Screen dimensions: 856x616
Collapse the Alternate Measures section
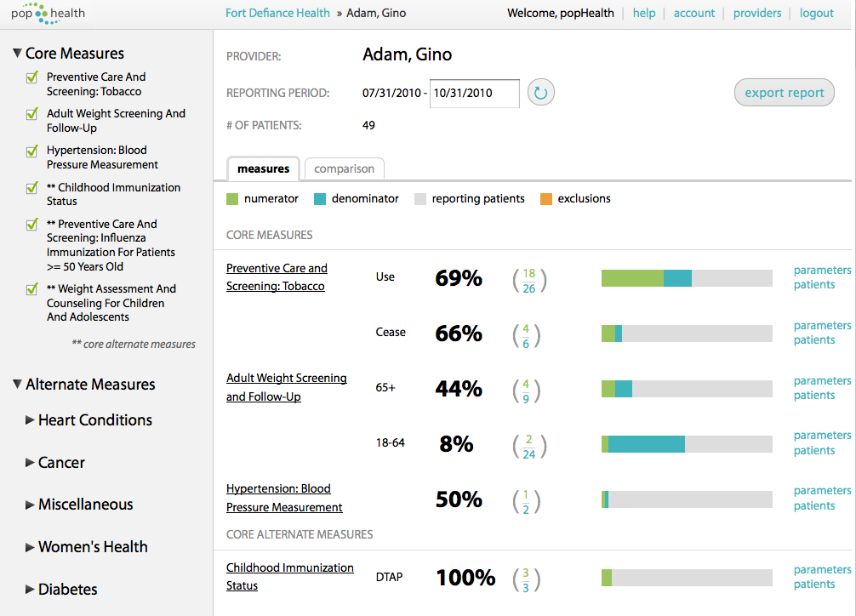pyautogui.click(x=18, y=385)
